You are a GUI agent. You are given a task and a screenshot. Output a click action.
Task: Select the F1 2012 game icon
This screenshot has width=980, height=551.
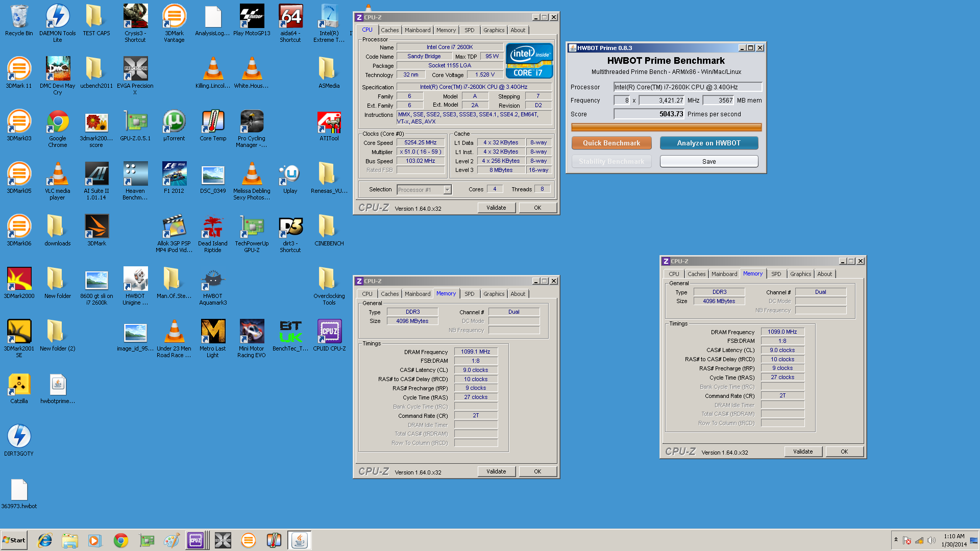174,178
